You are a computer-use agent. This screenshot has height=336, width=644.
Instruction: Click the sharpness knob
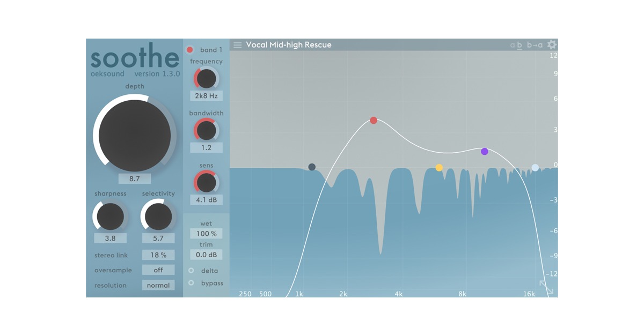(111, 216)
